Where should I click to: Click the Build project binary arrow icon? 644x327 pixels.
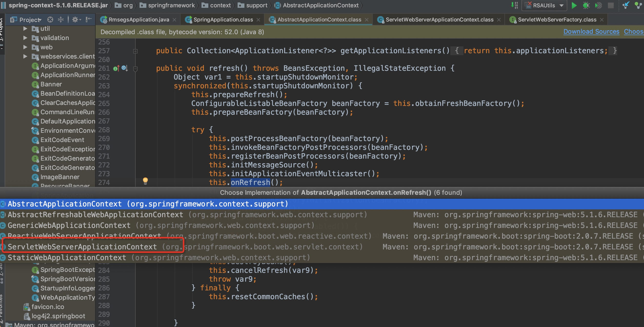[514, 5]
